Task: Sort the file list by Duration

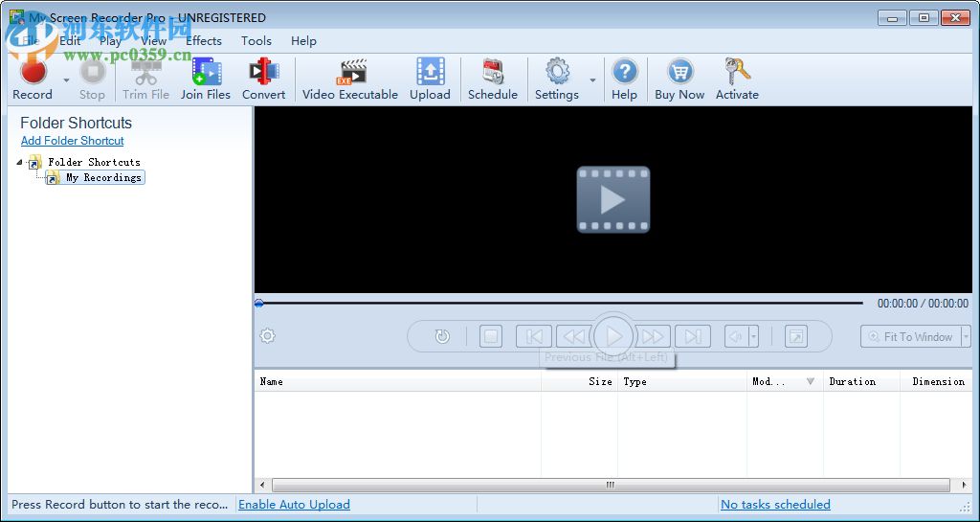Action: (861, 381)
